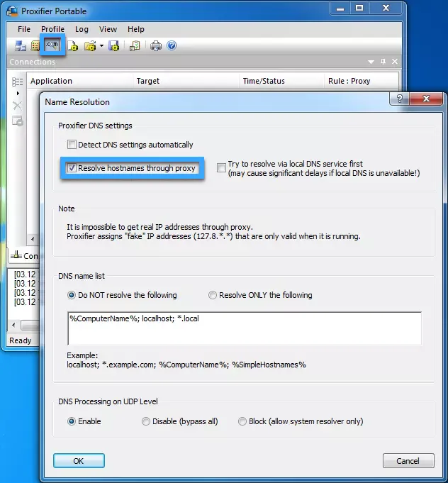
Task: Click the grayed X icon in Connections sidebar
Action: [17, 106]
